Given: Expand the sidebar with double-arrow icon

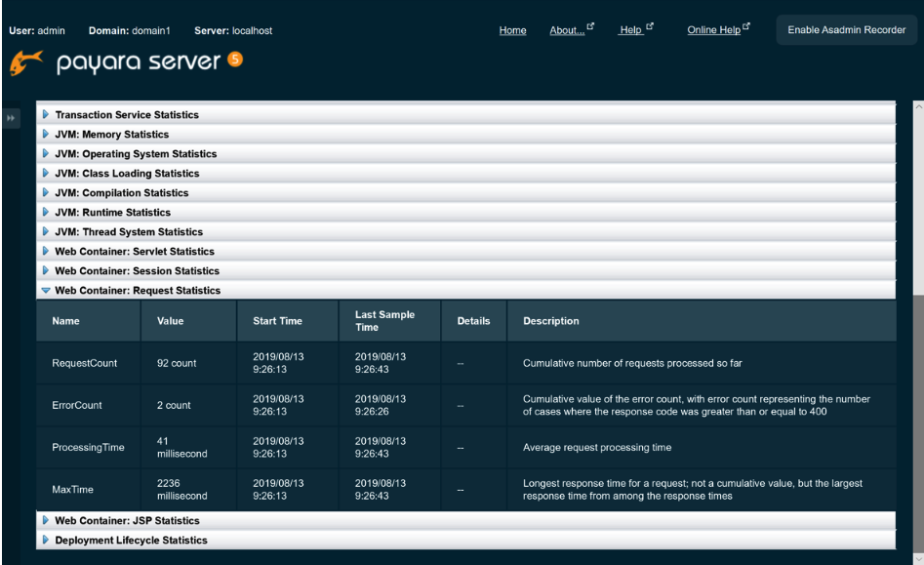Looking at the screenshot, I should 12,118.
